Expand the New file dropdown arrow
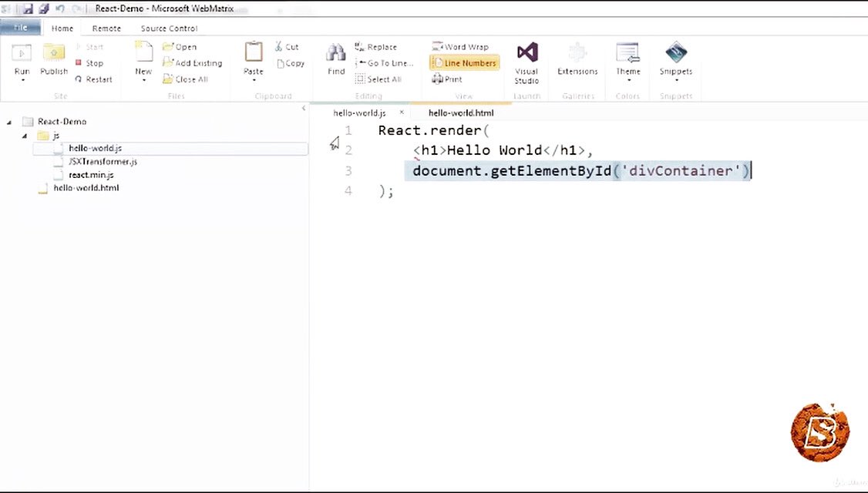Screen dimensions: 868x493 point(143,81)
